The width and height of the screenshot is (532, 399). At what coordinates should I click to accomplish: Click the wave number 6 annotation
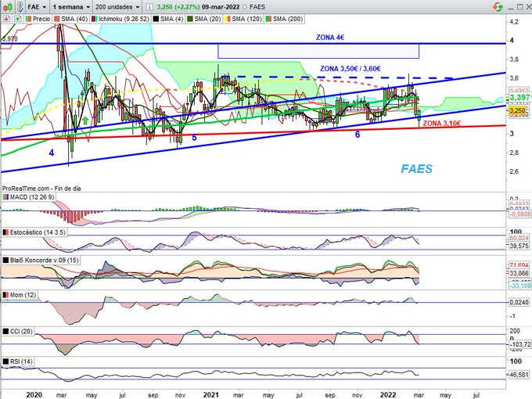click(358, 135)
